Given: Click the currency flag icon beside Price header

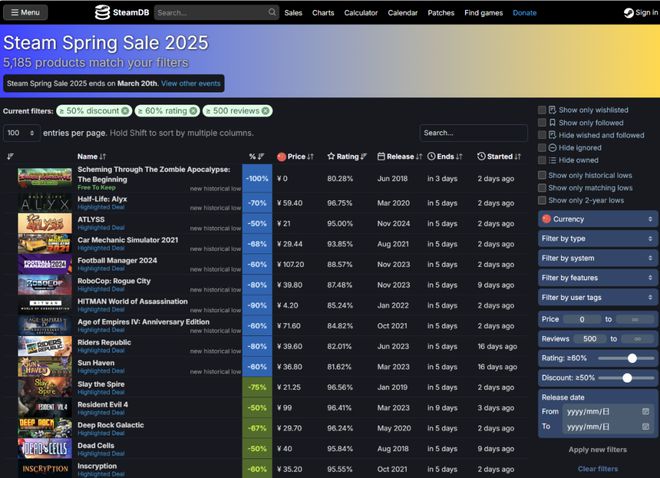Looking at the screenshot, I should pos(281,157).
